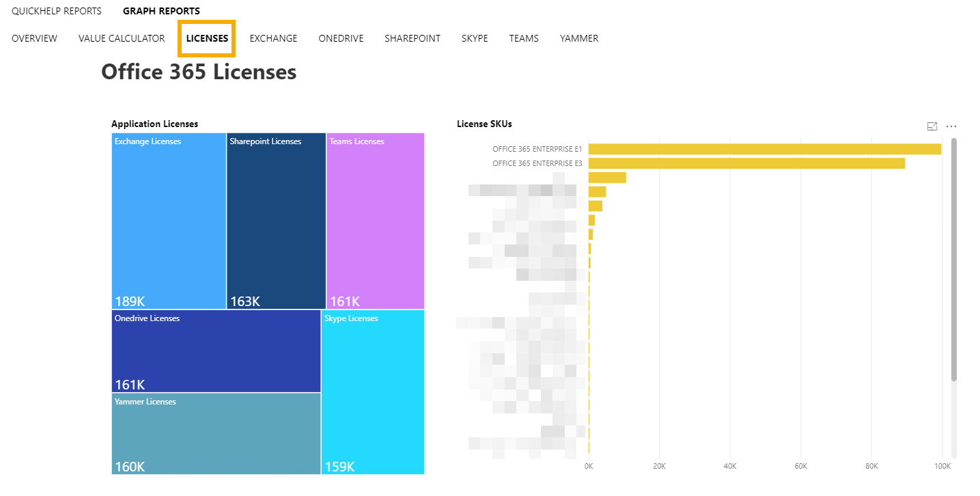This screenshot has width=980, height=496.
Task: Select the Exchange Licenses treemap segment
Action: 168,219
